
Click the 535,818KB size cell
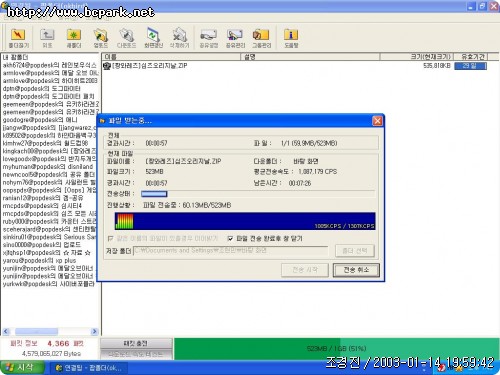click(x=437, y=66)
